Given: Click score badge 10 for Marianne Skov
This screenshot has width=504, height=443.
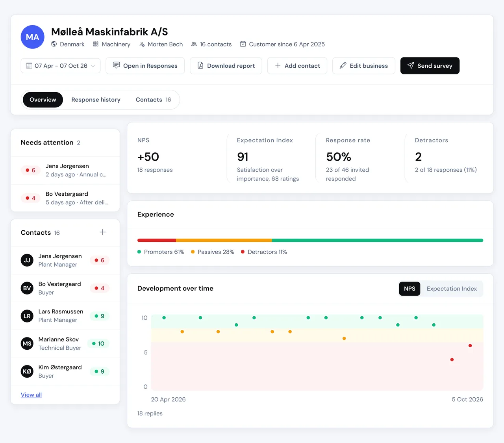Looking at the screenshot, I should click(x=98, y=344).
